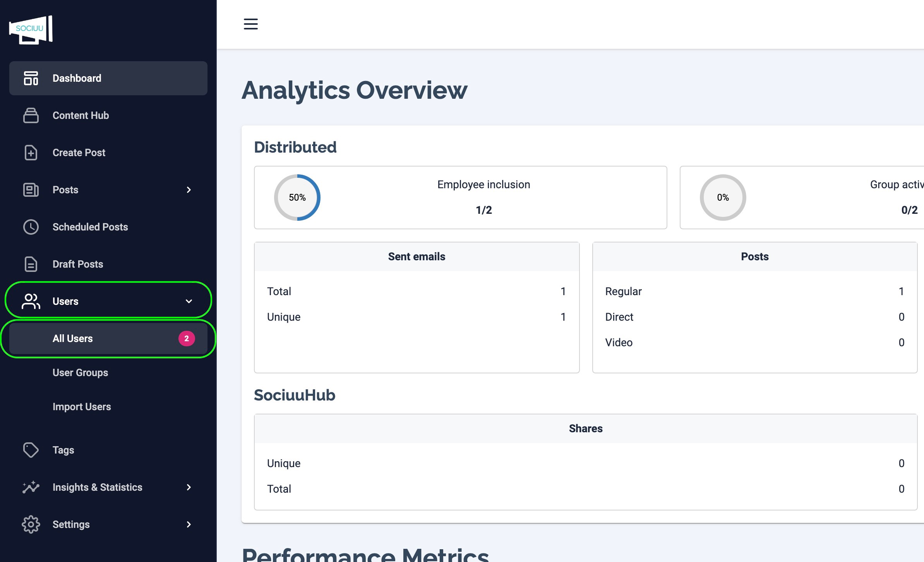Click the Scheduled Posts clock icon
The height and width of the screenshot is (562, 924).
pyautogui.click(x=31, y=227)
